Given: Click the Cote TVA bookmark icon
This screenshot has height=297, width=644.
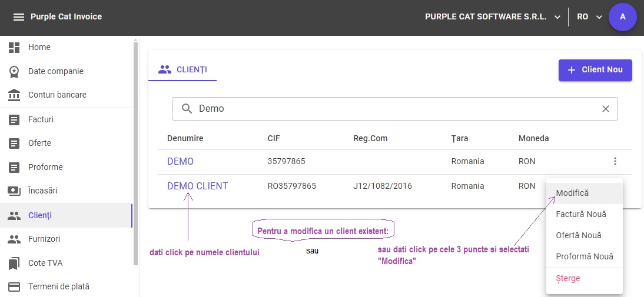Looking at the screenshot, I should pyautogui.click(x=14, y=263).
